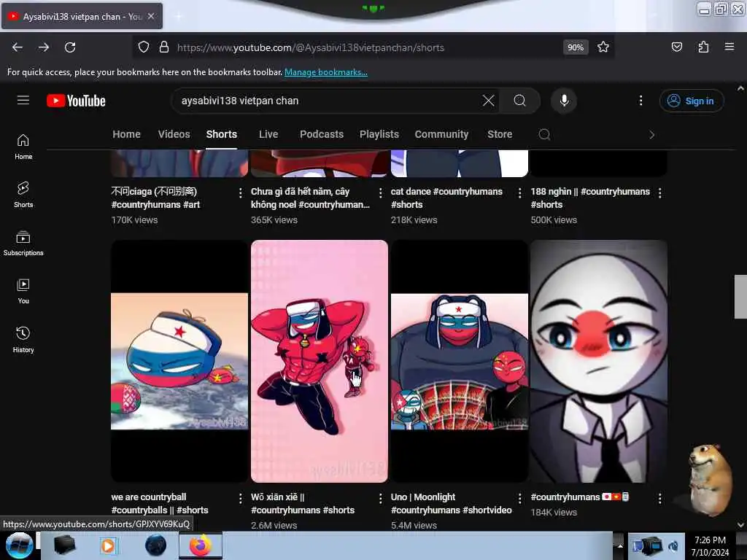Submit search with the magnifier button

tap(519, 101)
